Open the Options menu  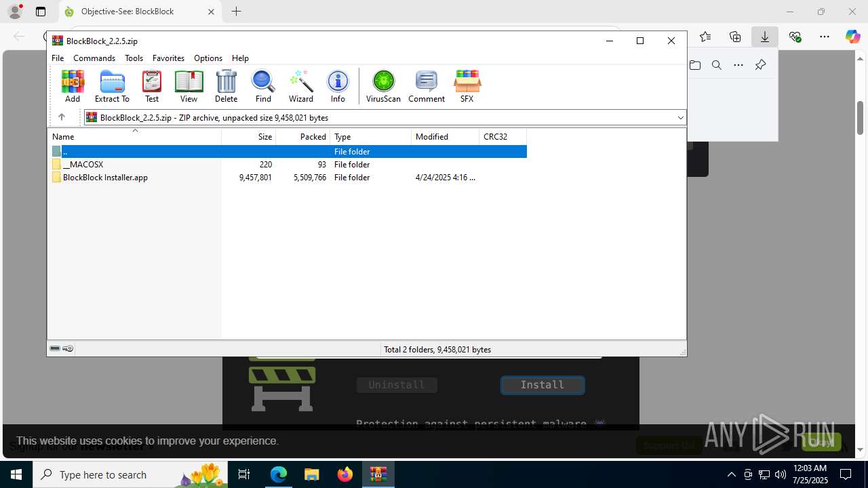[208, 58]
